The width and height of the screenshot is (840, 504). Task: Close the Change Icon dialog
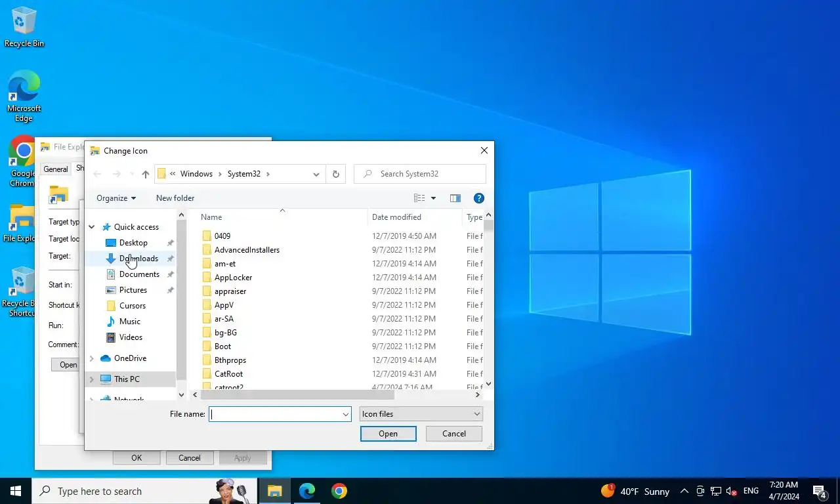(x=484, y=150)
